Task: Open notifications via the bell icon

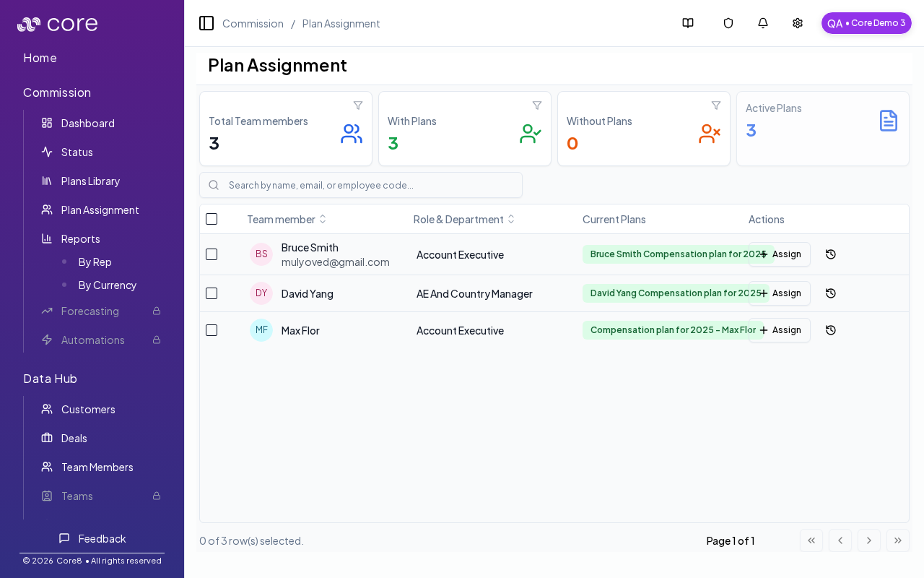Action: point(762,23)
